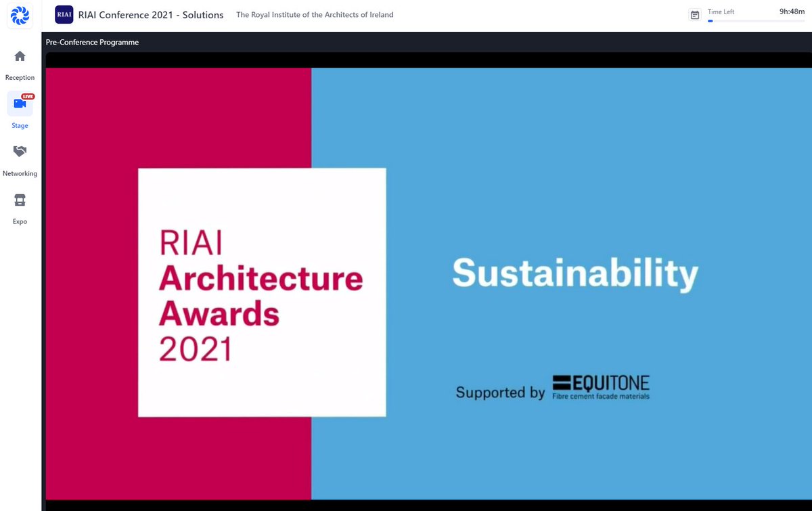Click the EQUITONE sponsor logo
812x511 pixels.
tap(601, 386)
